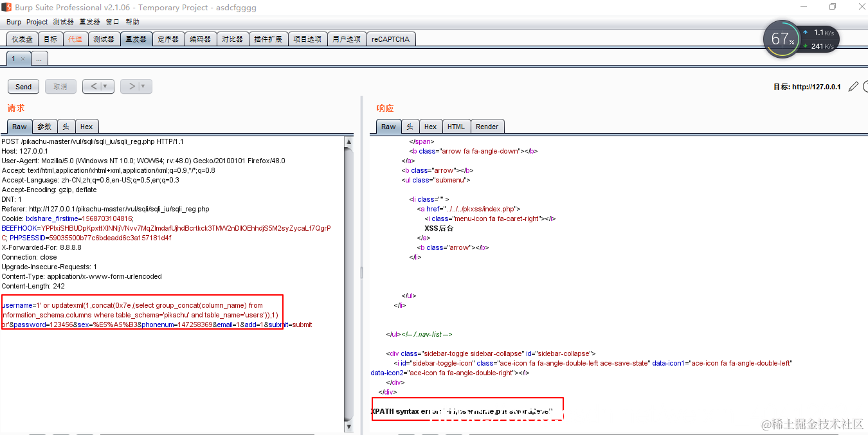Switch to the 仪表盘 tab
The width and height of the screenshot is (868, 435).
[x=23, y=39]
